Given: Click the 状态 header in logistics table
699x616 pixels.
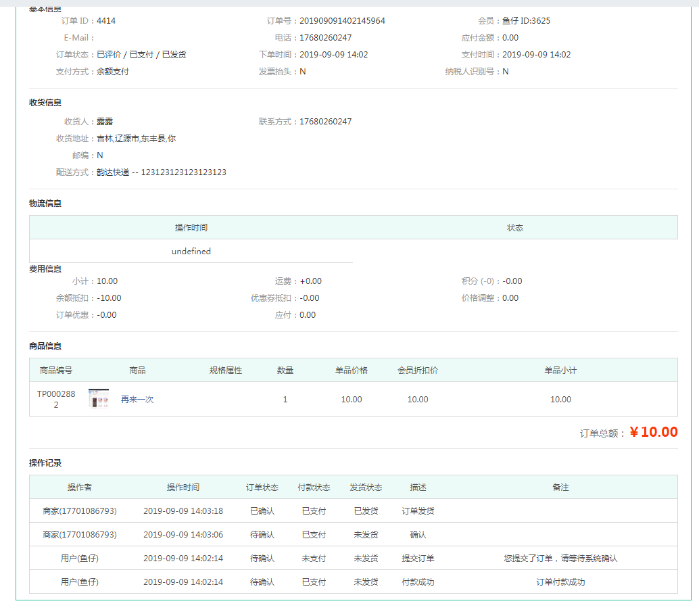Looking at the screenshot, I should click(515, 228).
